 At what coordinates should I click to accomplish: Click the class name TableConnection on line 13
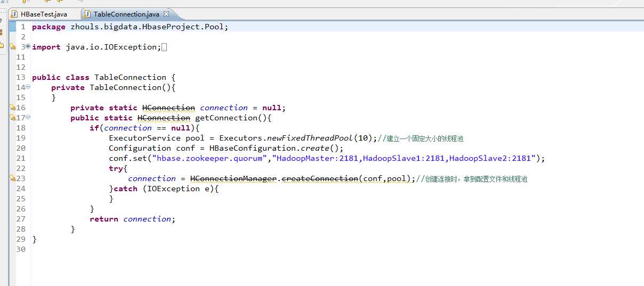(x=130, y=77)
